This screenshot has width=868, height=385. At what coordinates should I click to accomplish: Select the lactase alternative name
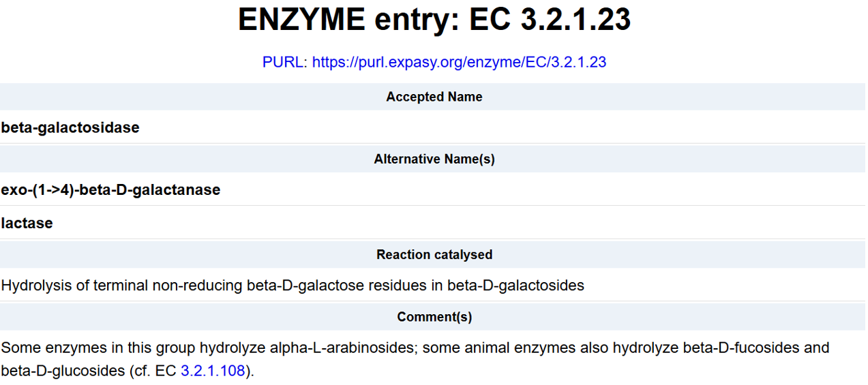(27, 223)
